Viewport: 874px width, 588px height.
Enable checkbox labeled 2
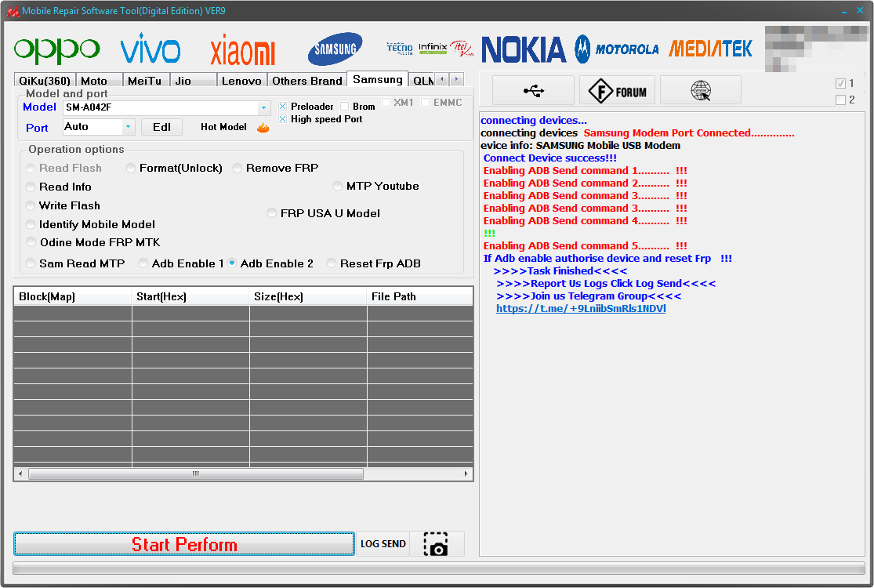pyautogui.click(x=840, y=100)
